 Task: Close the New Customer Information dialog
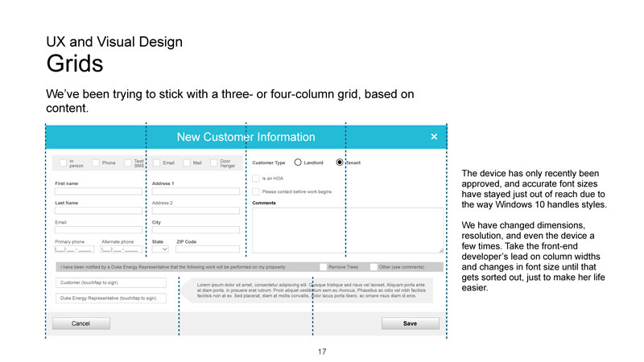pyautogui.click(x=434, y=137)
